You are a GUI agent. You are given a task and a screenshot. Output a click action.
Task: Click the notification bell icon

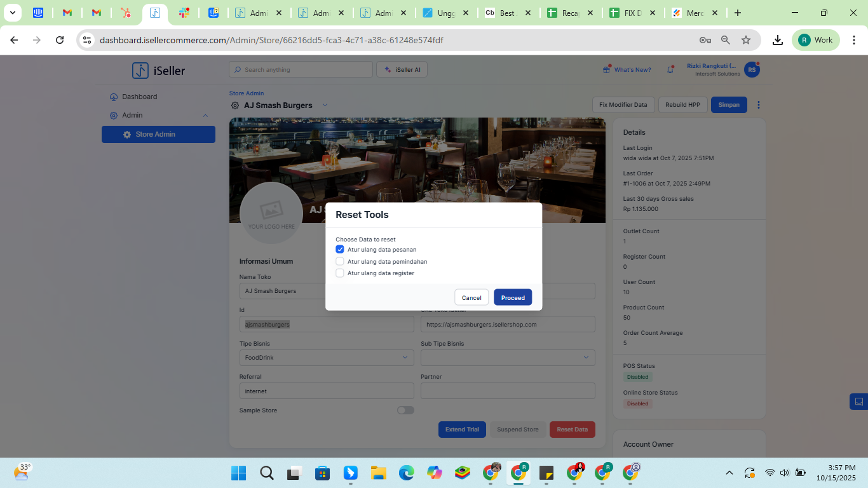coord(670,70)
